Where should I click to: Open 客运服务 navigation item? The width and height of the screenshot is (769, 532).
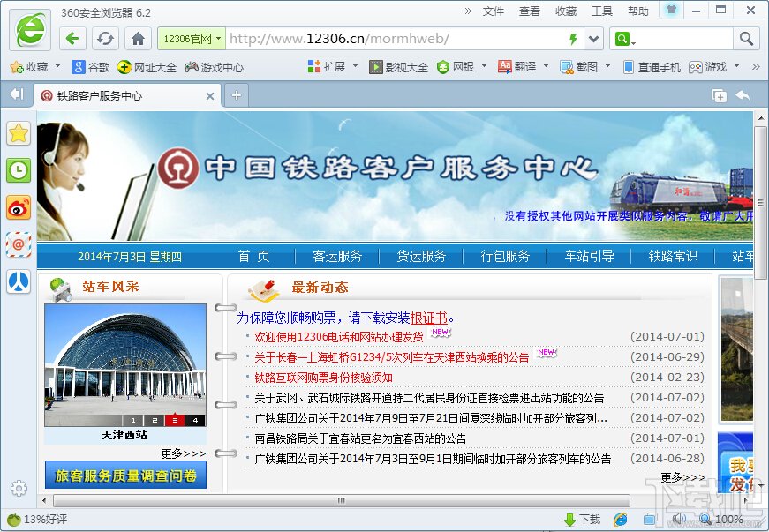click(x=337, y=256)
